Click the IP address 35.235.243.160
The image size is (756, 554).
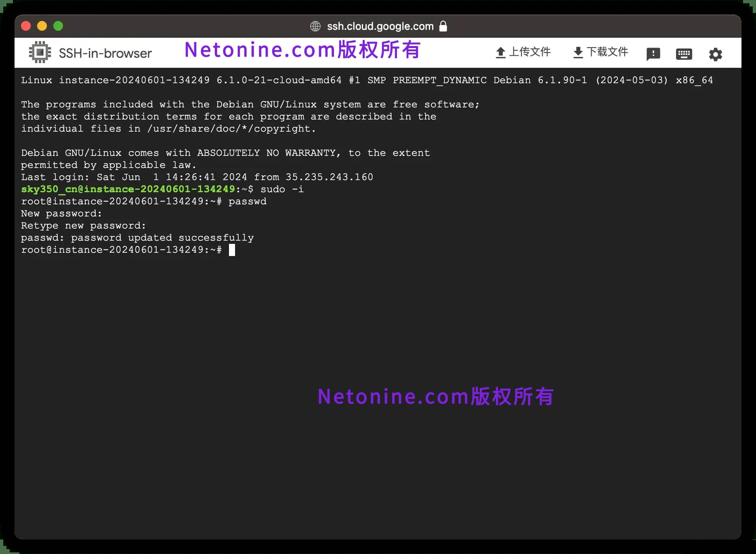coord(329,177)
